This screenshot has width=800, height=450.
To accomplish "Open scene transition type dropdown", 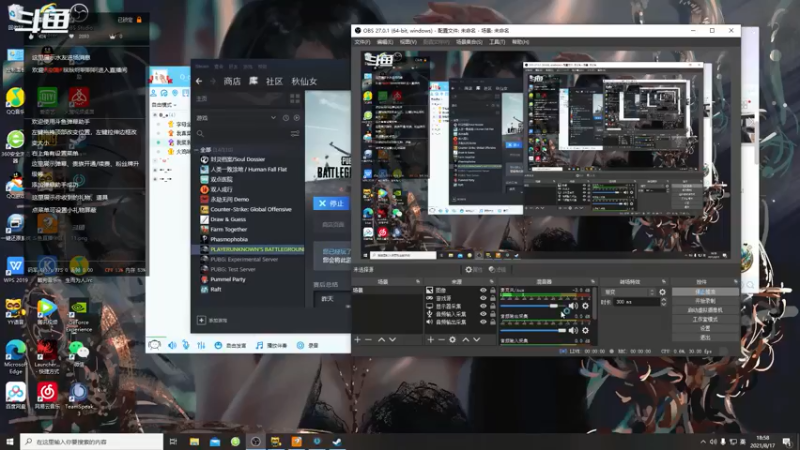I will 629,292.
